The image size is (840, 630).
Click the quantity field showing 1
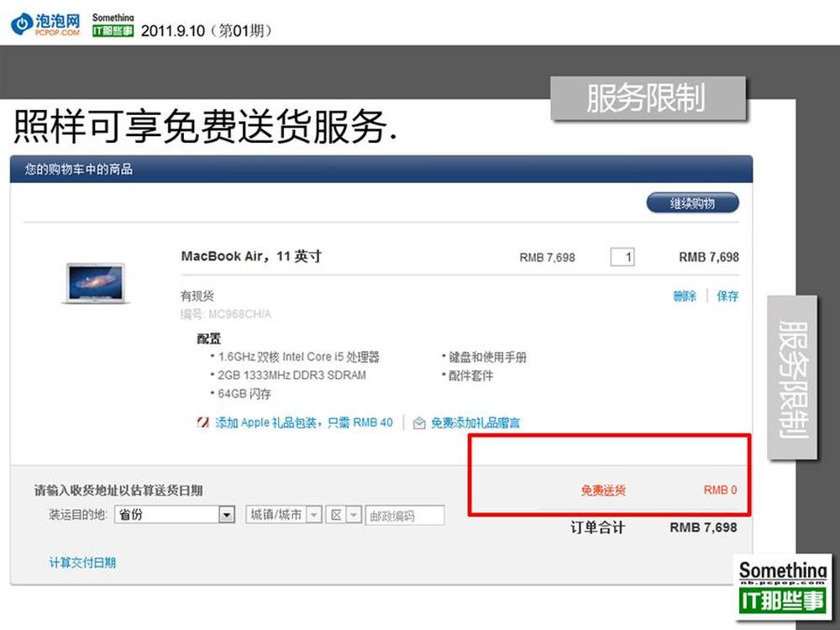(622, 257)
